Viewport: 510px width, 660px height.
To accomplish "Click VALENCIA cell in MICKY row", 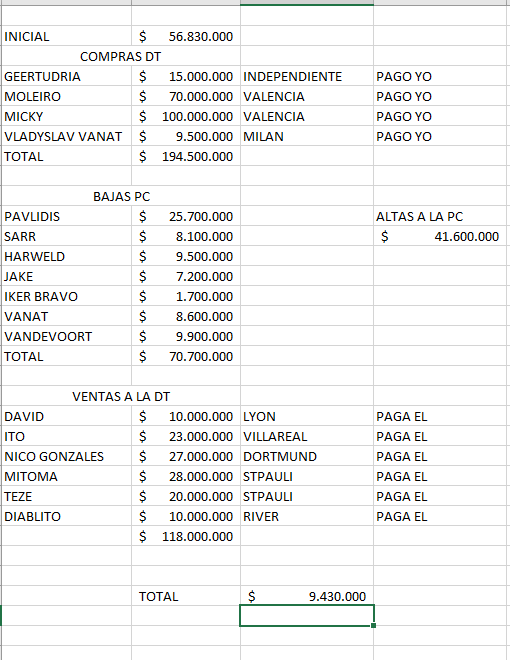I will click(x=307, y=116).
